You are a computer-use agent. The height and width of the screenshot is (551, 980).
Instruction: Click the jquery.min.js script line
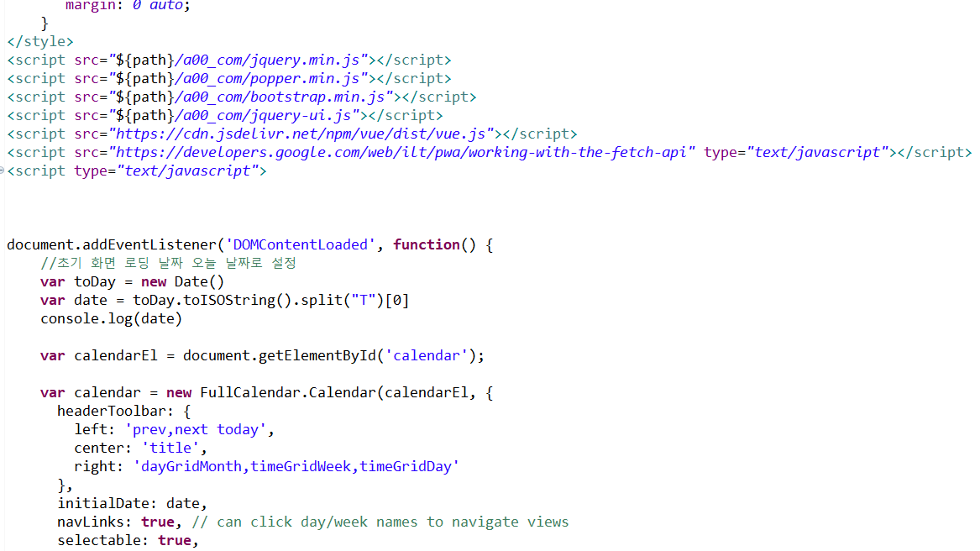click(228, 60)
